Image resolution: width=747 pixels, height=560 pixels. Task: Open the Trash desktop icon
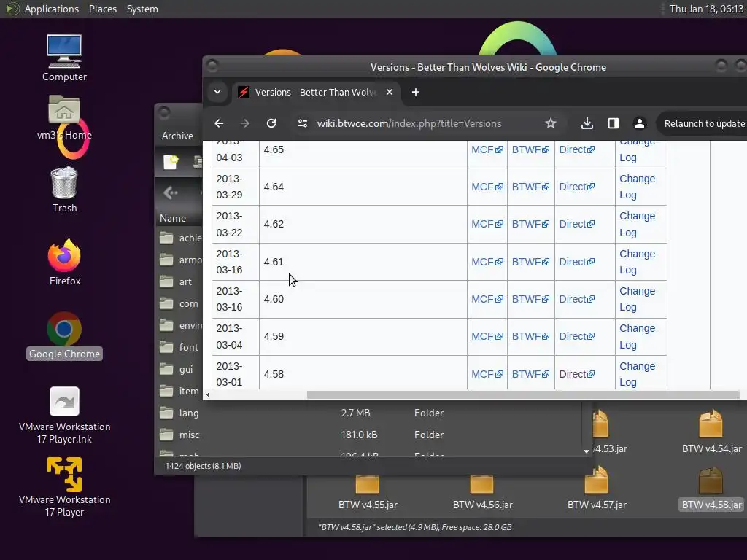[x=64, y=190]
